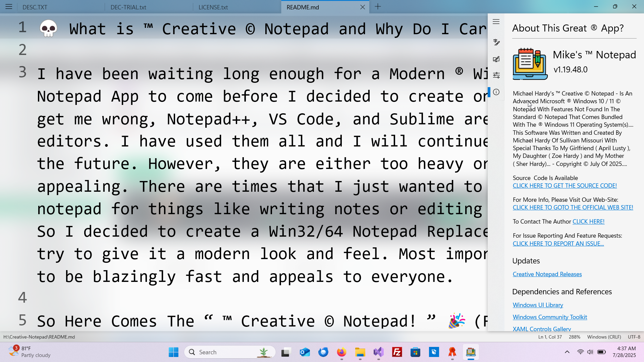Screen dimensions: 644x362
Task: Open the battery status in tray
Action: click(602, 352)
